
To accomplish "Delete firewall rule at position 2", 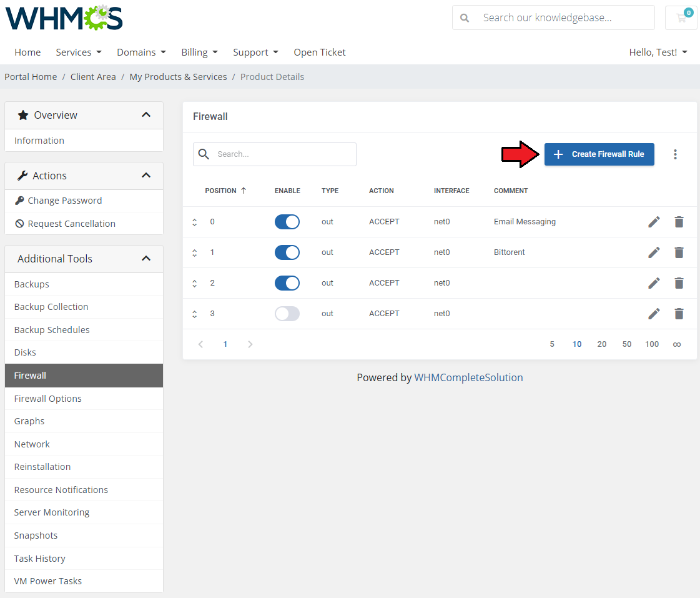I will pos(679,283).
